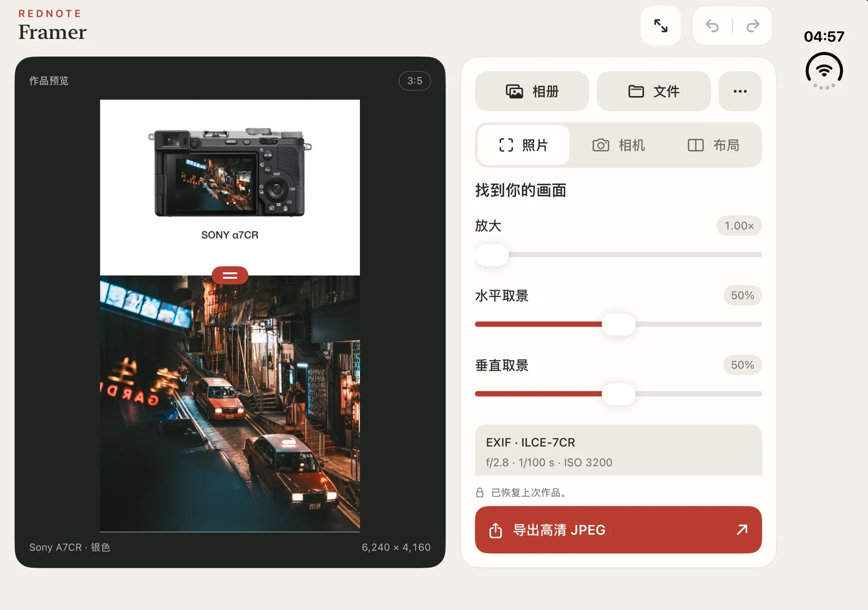Click the EXIF · ILCE-7CR info card
The width and height of the screenshot is (868, 610).
pos(618,450)
